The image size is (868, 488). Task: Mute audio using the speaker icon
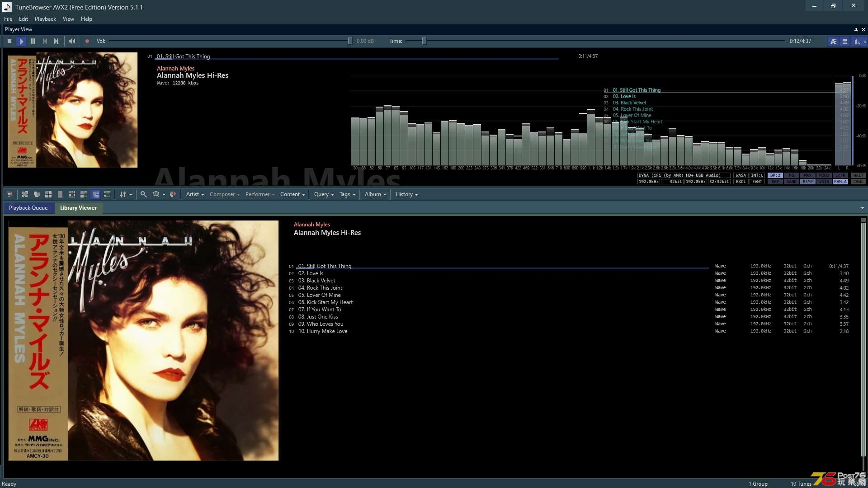pos(72,41)
